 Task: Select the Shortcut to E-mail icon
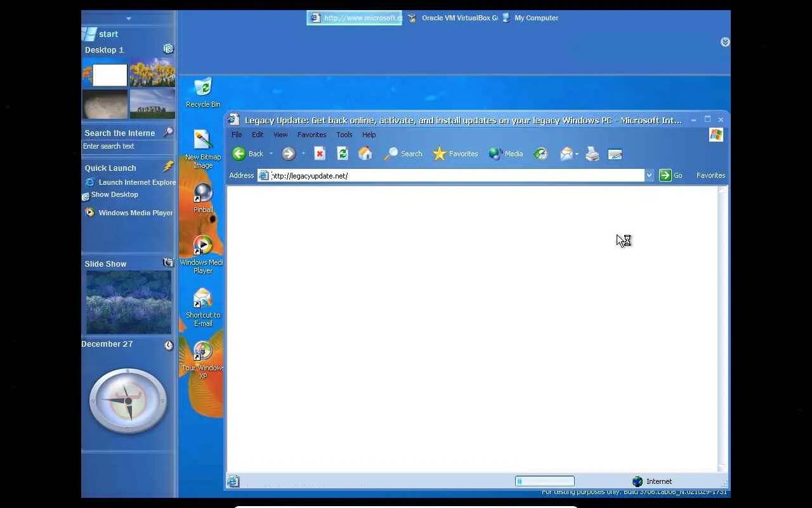pos(203,308)
